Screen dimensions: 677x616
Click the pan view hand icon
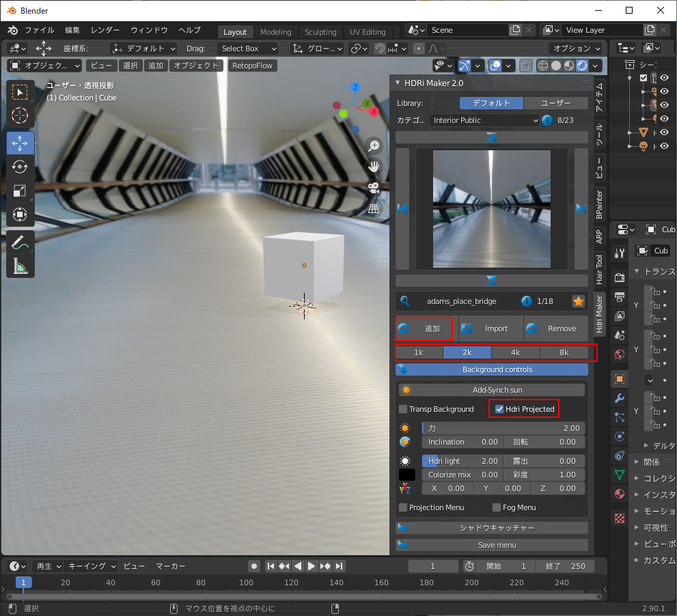[x=374, y=167]
